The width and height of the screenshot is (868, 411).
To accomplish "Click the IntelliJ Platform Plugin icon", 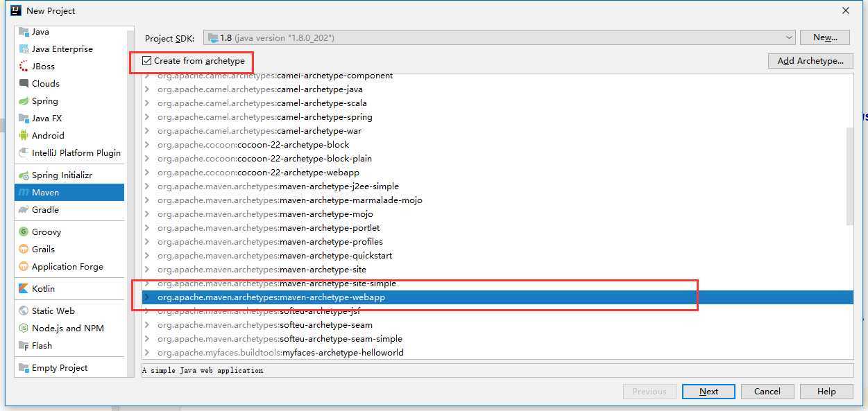I will click(24, 153).
